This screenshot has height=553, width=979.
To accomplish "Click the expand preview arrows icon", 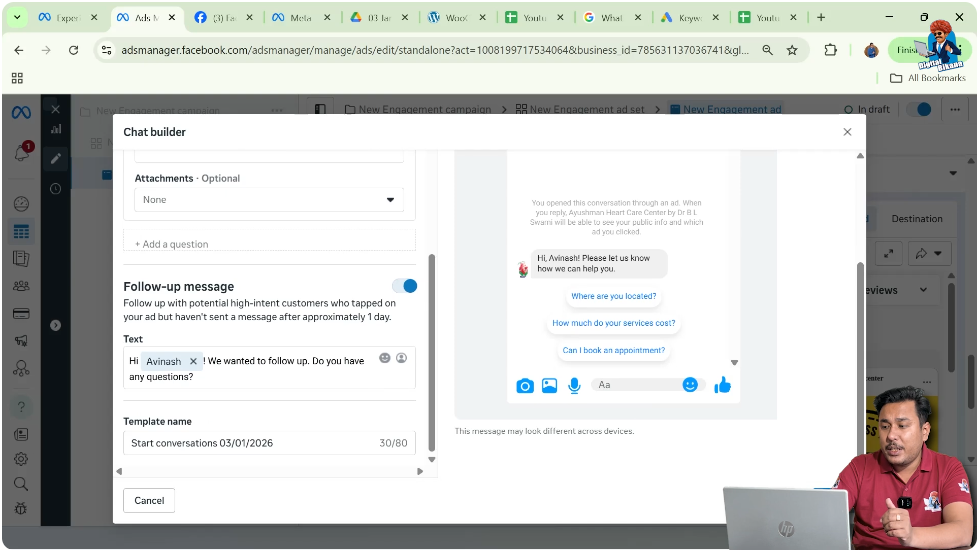I will pos(888,253).
